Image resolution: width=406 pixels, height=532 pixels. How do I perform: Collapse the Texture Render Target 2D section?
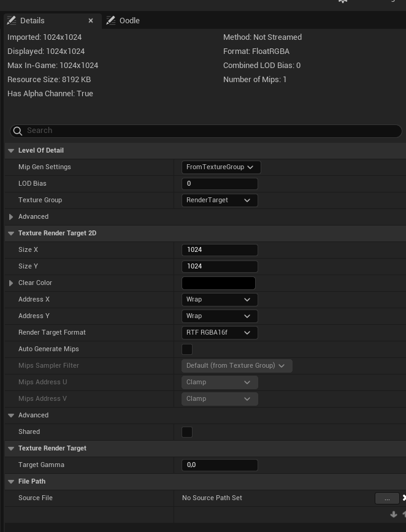click(x=11, y=234)
